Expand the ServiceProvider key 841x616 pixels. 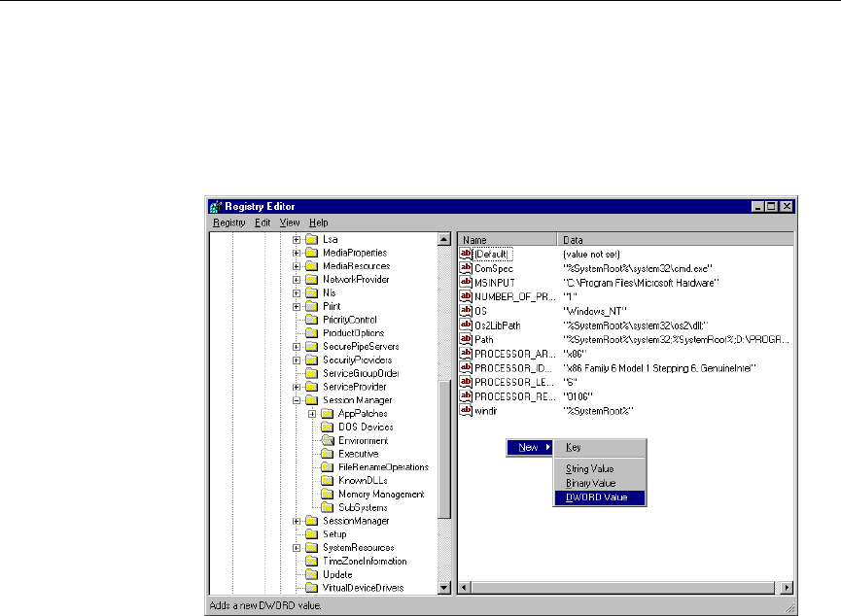tap(297, 387)
